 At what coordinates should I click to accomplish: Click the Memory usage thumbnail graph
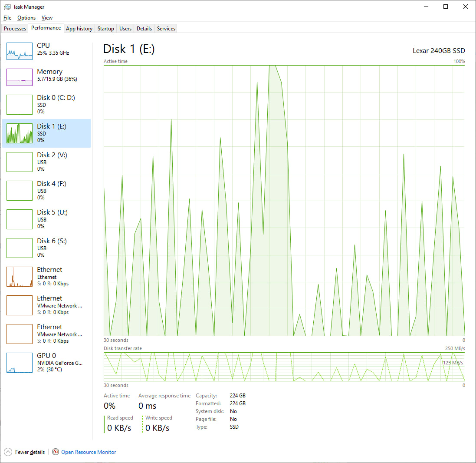[x=20, y=77]
